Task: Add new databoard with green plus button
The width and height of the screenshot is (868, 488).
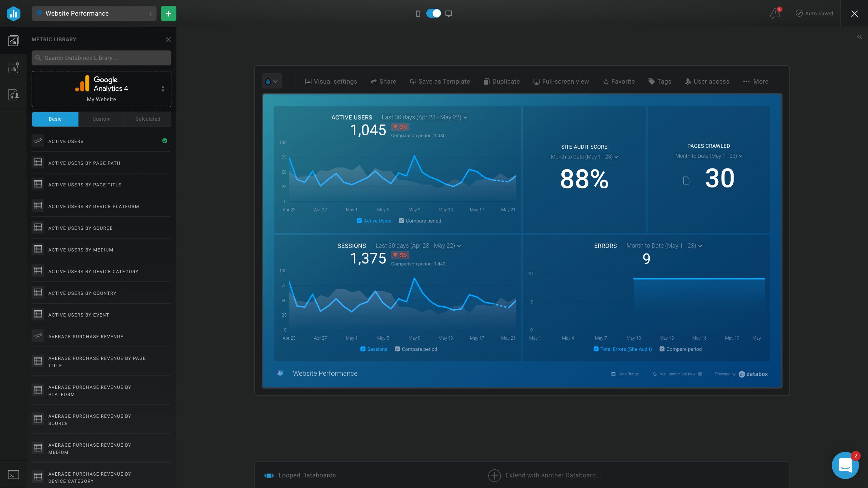Action: [x=169, y=13]
